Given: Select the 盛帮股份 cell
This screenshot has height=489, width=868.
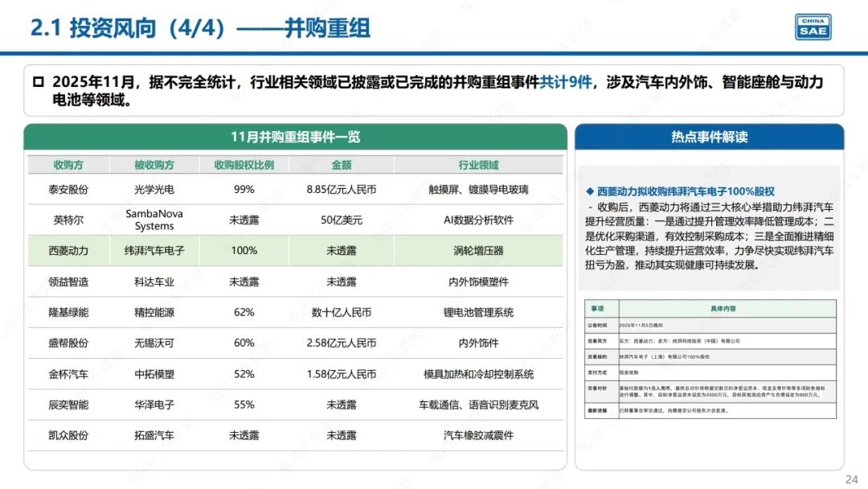Looking at the screenshot, I should (68, 343).
